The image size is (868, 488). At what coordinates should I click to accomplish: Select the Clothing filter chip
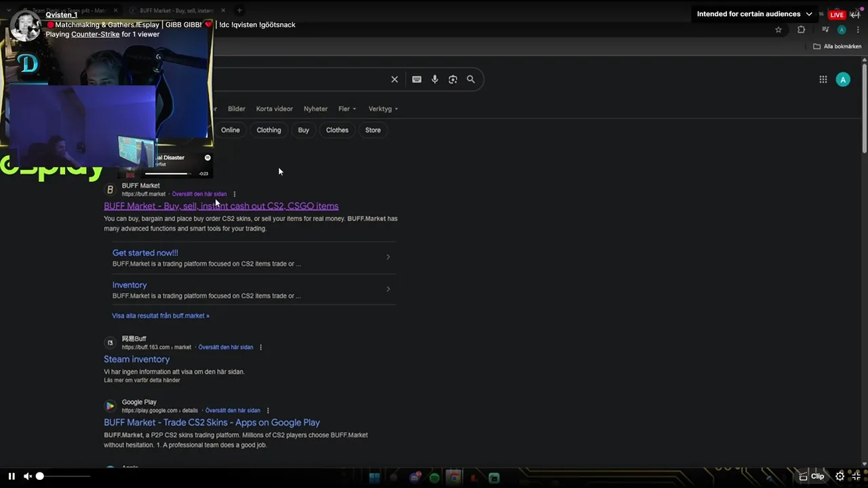point(269,130)
